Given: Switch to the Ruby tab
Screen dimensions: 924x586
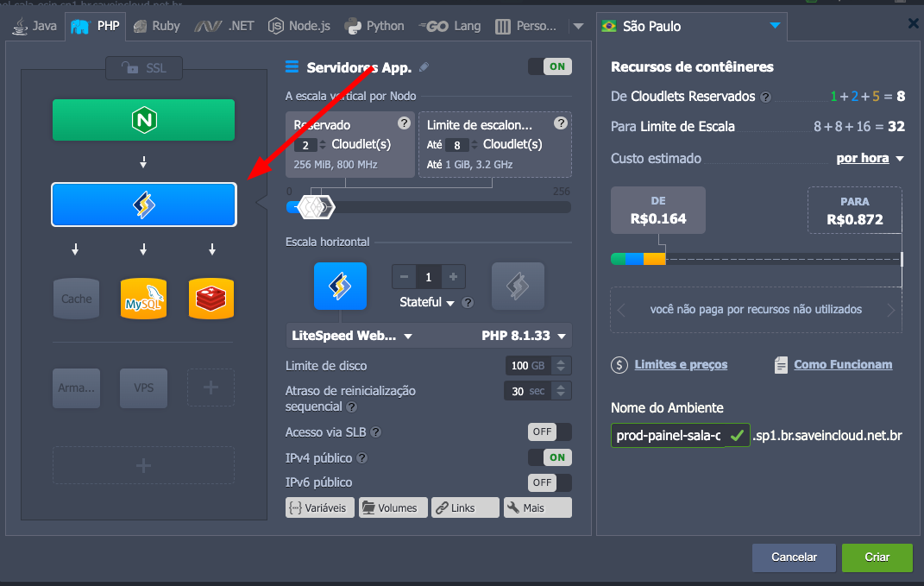Looking at the screenshot, I should tap(156, 26).
